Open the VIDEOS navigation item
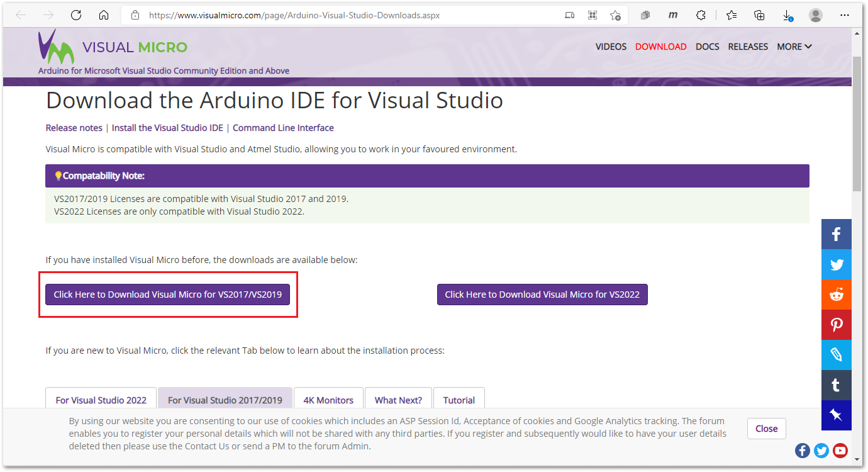This screenshot has width=868, height=472. click(611, 47)
